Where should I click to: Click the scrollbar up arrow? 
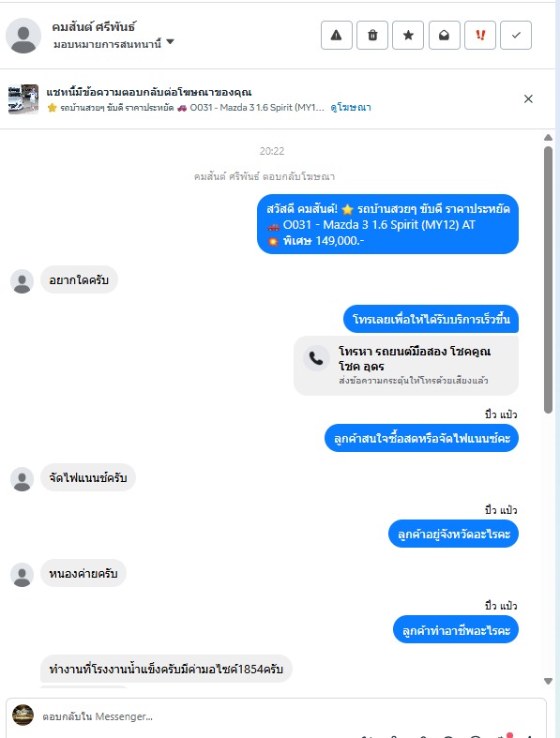[548, 138]
